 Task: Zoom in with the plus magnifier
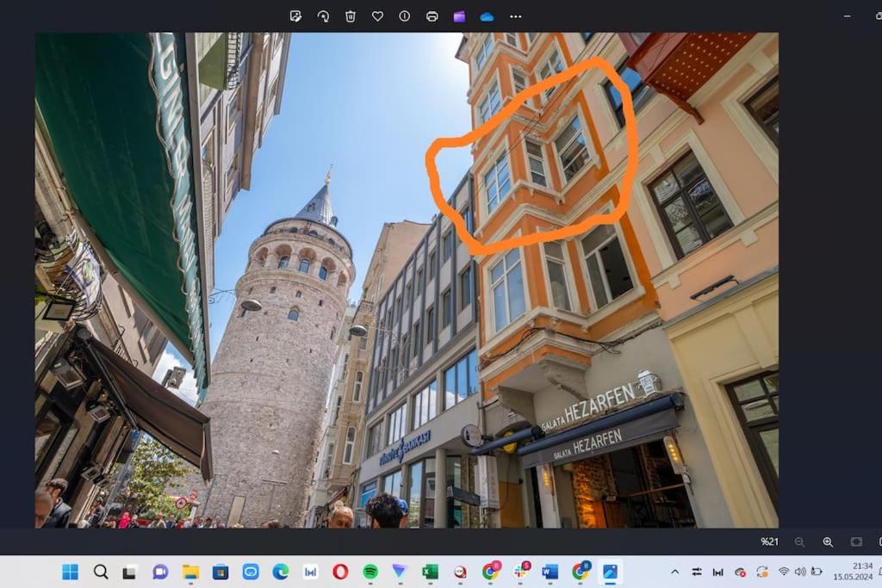click(x=828, y=542)
